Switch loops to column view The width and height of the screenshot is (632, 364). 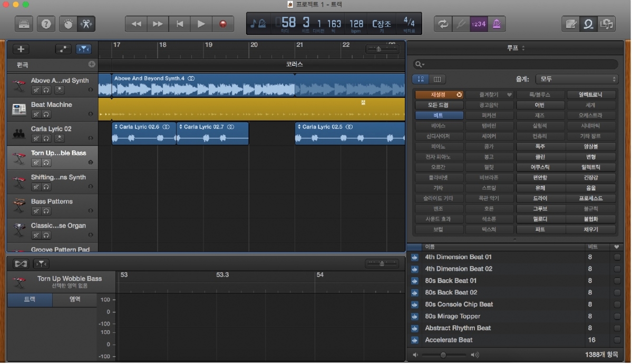(x=437, y=79)
